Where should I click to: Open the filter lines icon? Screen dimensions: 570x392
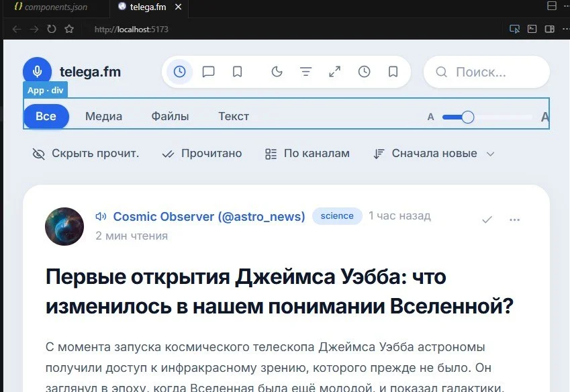point(305,72)
